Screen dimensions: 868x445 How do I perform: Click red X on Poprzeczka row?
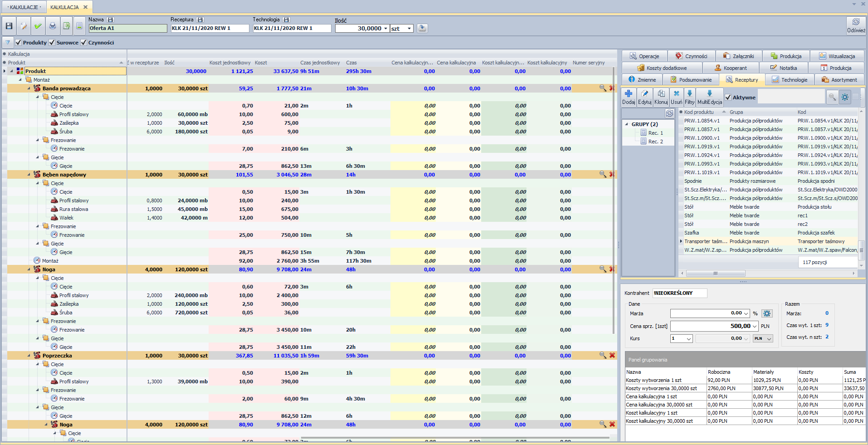pos(612,355)
